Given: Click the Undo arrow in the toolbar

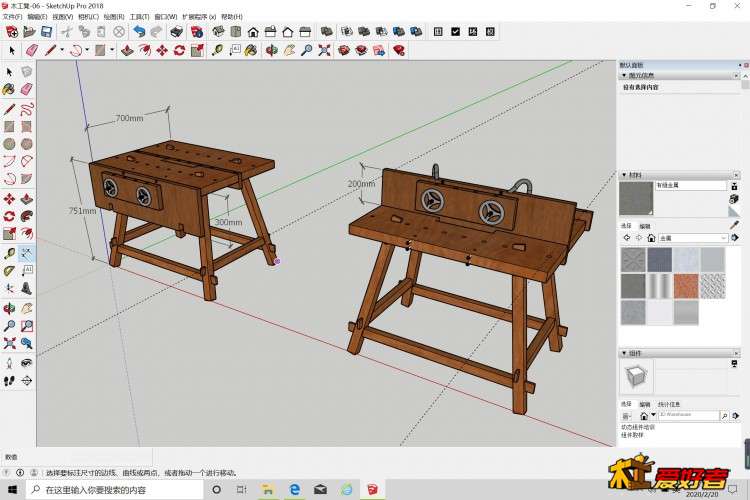Looking at the screenshot, I should (139, 32).
